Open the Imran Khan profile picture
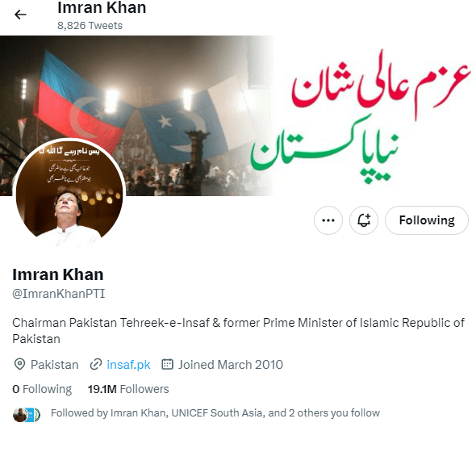 [69, 194]
